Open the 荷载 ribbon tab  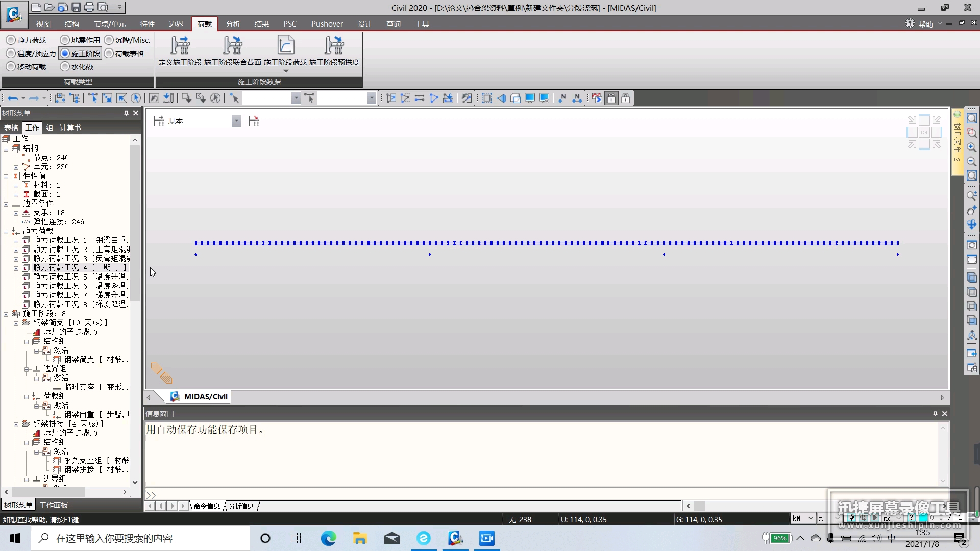tap(205, 24)
